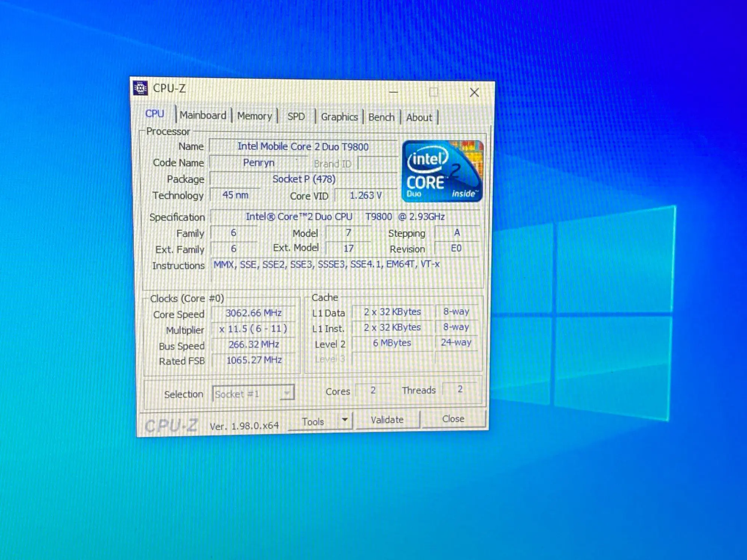
Task: Click the Close button at bottom
Action: coord(453,419)
